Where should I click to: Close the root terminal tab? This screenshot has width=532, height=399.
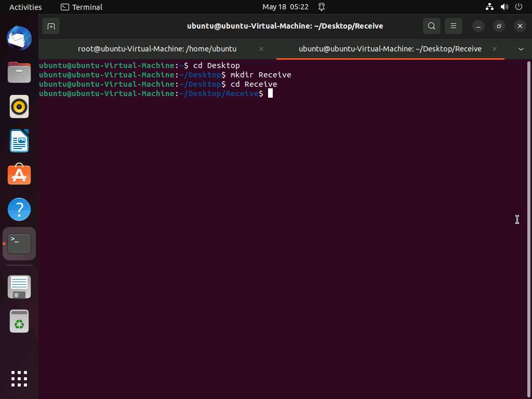(261, 49)
